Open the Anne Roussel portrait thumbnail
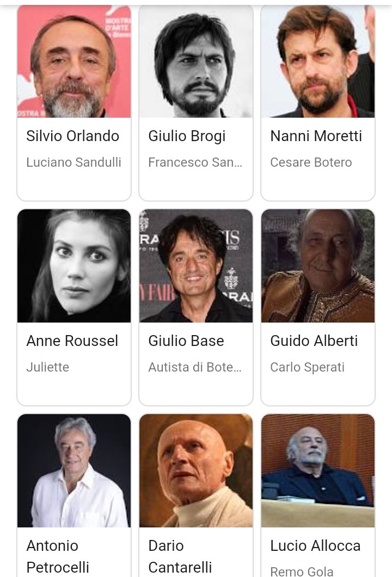Screen dimensions: 392x577 point(74,266)
